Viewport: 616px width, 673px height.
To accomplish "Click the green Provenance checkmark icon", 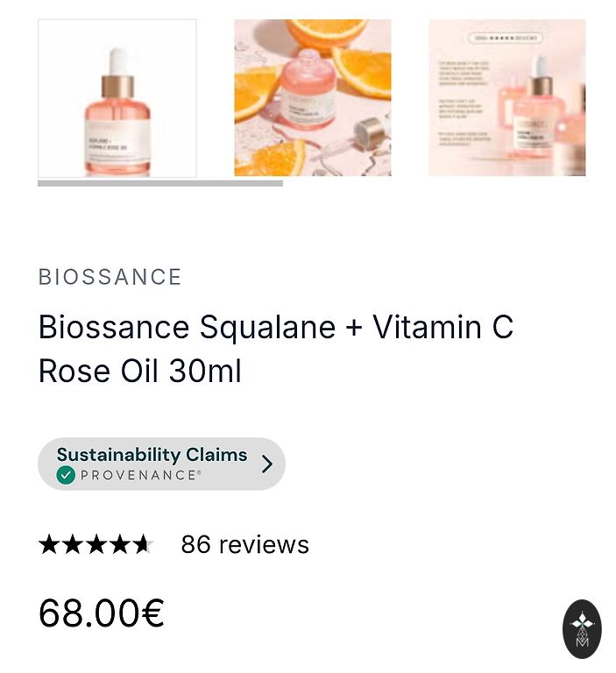I will pos(66,475).
